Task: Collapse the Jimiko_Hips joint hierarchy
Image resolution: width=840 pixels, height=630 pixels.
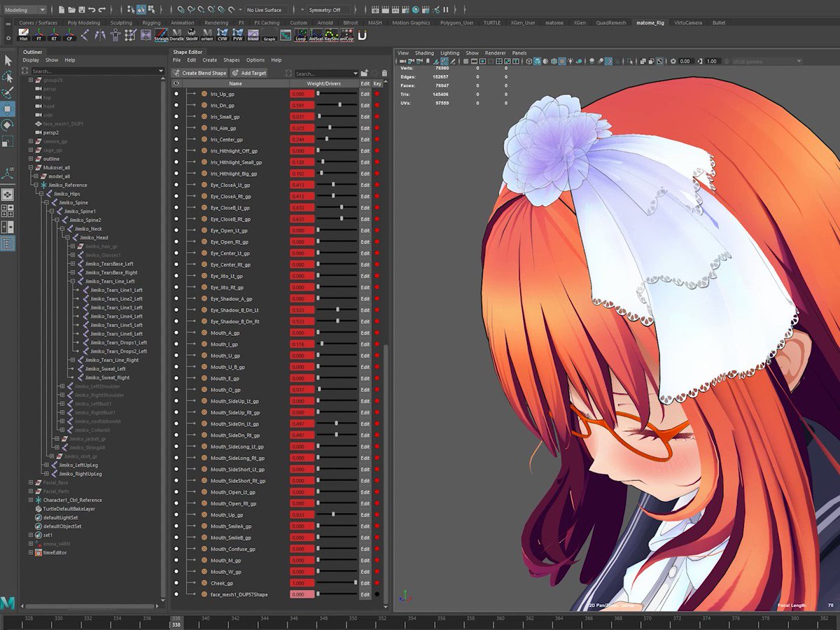Action: tap(41, 194)
